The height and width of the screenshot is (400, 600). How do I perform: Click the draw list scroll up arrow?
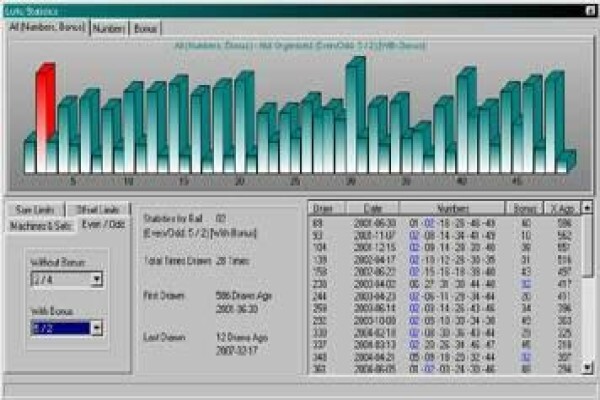(587, 208)
